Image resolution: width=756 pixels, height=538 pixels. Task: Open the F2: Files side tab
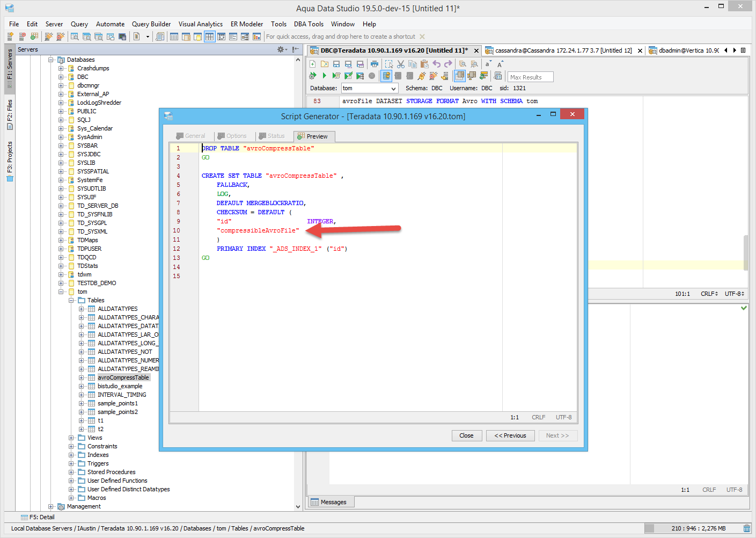[10, 114]
